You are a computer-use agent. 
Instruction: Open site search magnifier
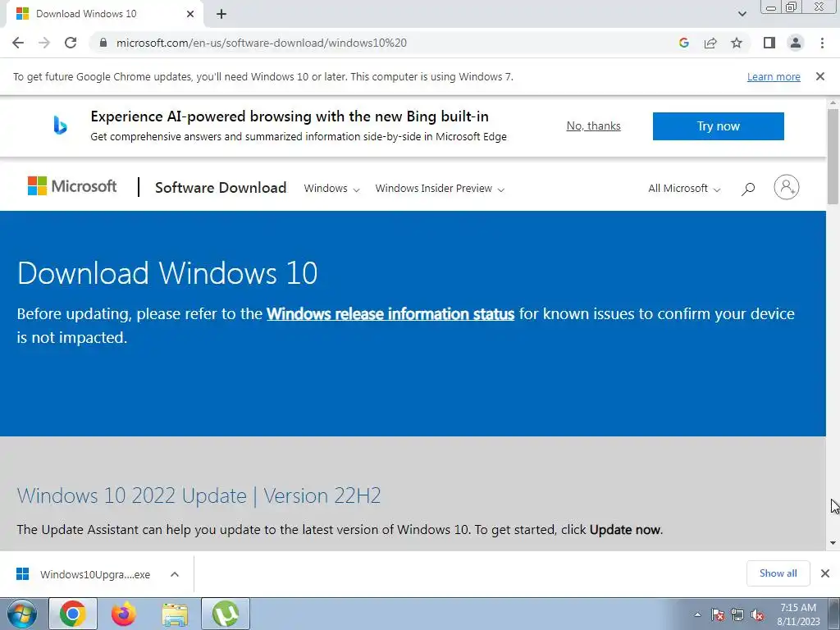748,189
